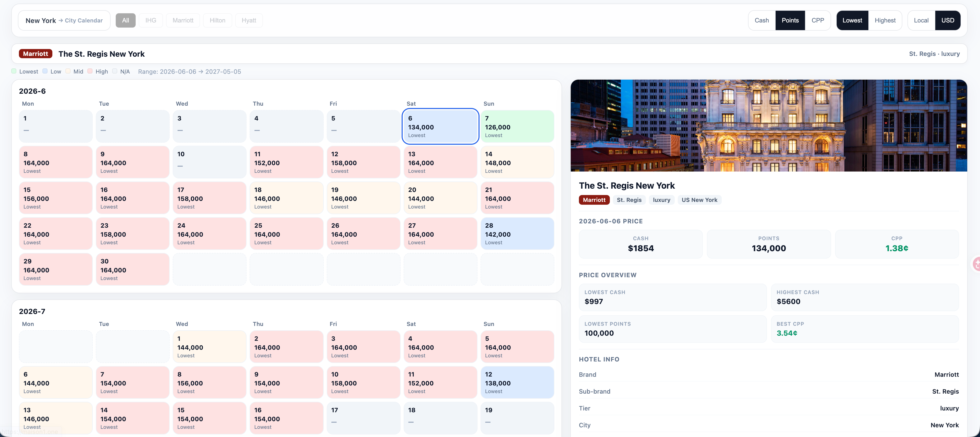
Task: Select July 12 with 138,000 points
Action: coord(517,382)
